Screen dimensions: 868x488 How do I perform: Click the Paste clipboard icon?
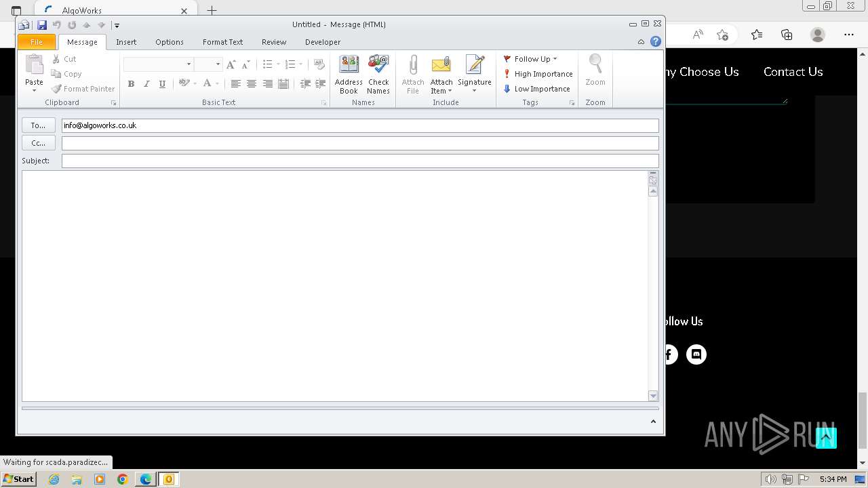[34, 65]
